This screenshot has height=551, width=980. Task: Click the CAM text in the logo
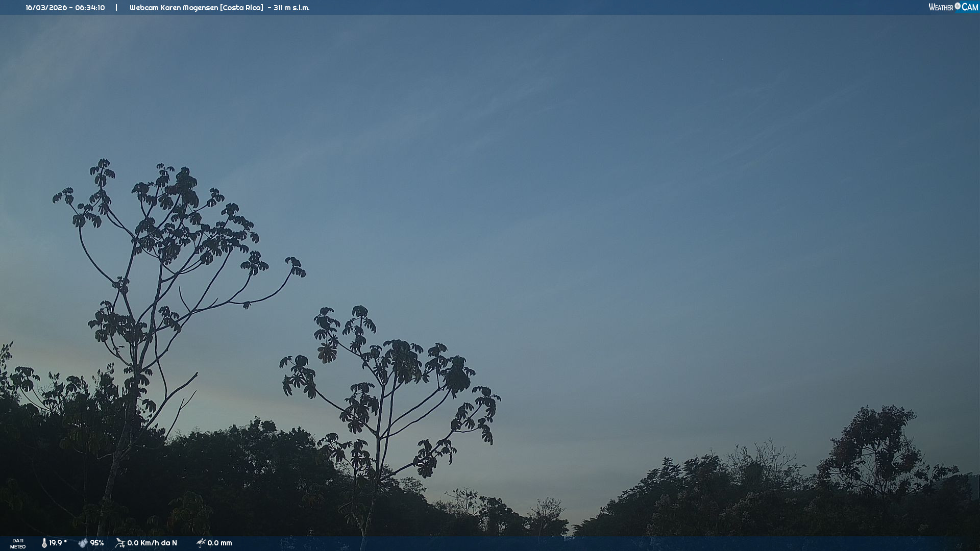click(x=970, y=7)
